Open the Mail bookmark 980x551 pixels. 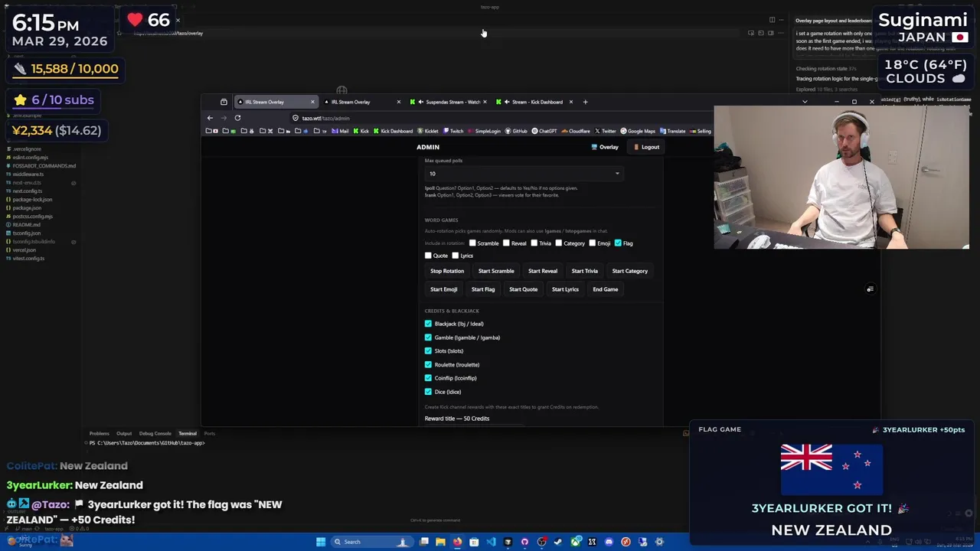(x=339, y=131)
